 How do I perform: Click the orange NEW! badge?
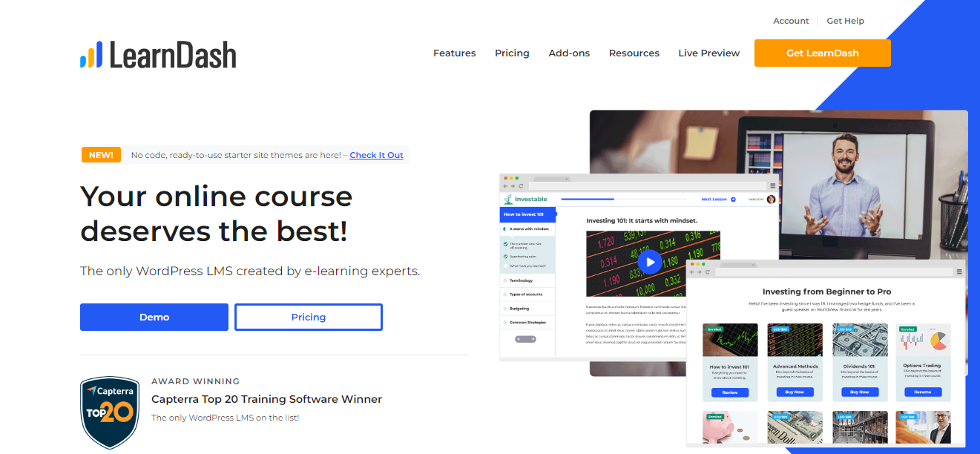(101, 155)
